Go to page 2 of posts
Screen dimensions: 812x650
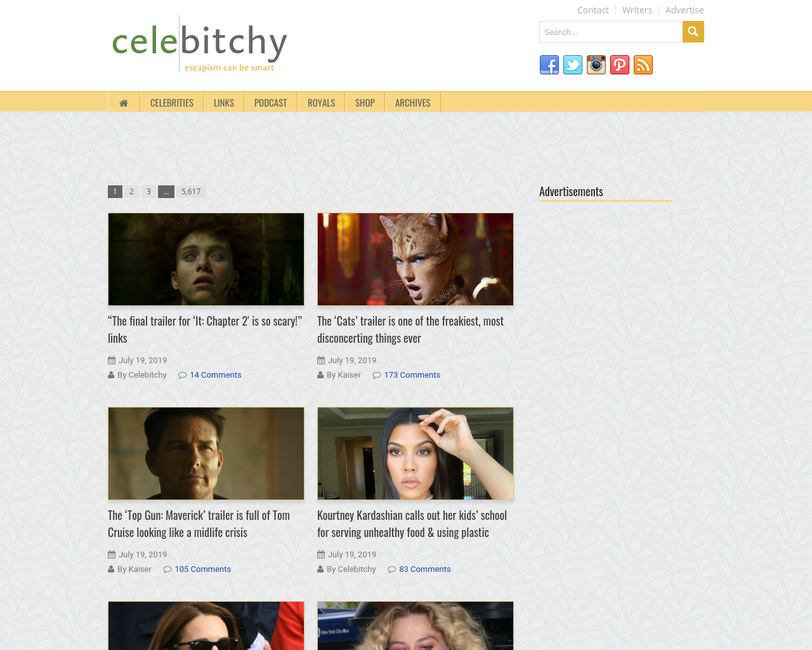pos(131,191)
